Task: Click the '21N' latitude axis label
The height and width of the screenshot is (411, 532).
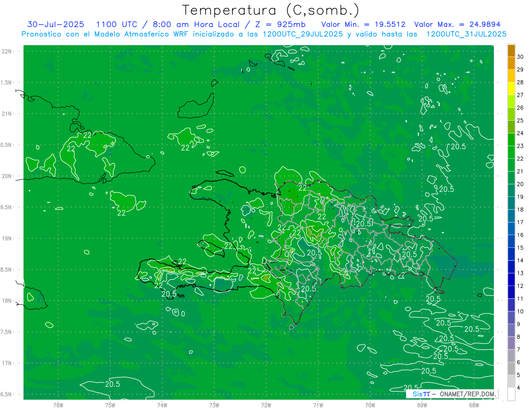Action: (7, 114)
